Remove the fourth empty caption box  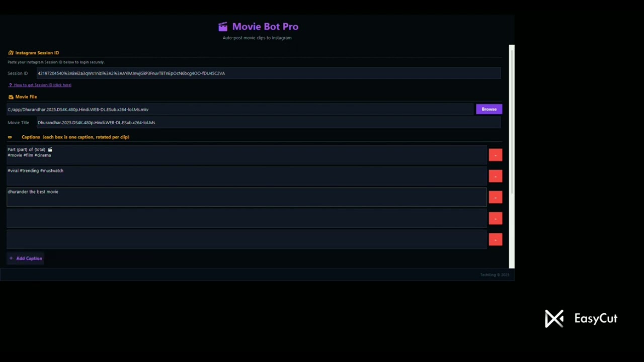(x=495, y=219)
